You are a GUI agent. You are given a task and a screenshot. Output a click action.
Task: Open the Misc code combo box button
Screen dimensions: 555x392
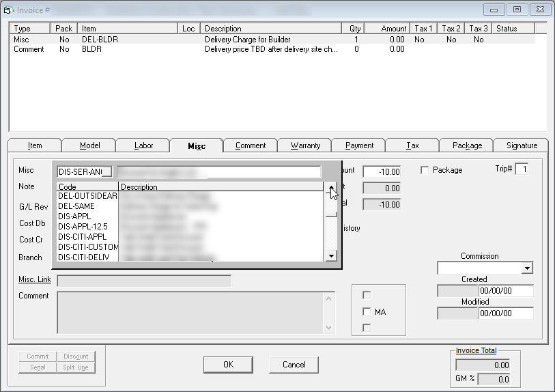click(106, 171)
